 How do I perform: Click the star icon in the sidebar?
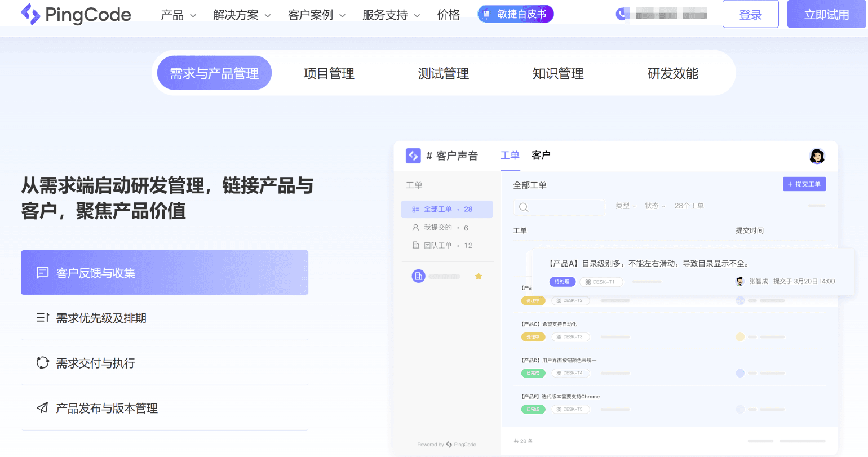(x=479, y=276)
